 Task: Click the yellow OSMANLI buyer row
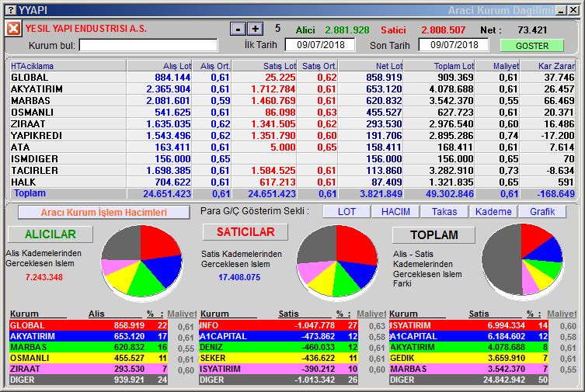89,358
